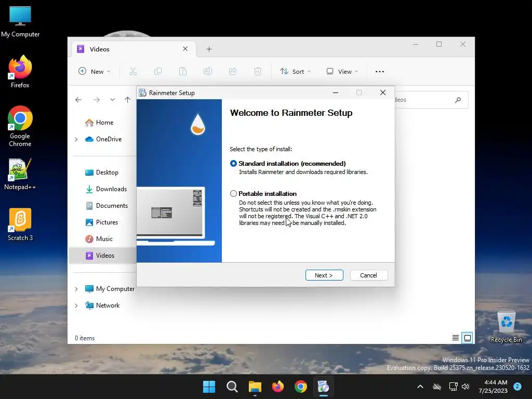This screenshot has height=399, width=532.
Task: Open File Explorer from taskbar
Action: click(x=255, y=387)
